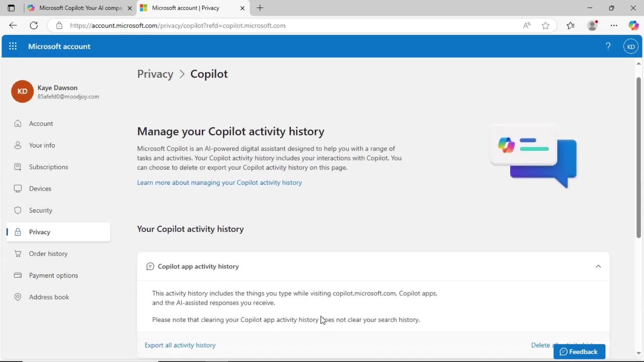Click the Read aloud icon in address bar
Screen dimensions: 644x362
[527, 25]
